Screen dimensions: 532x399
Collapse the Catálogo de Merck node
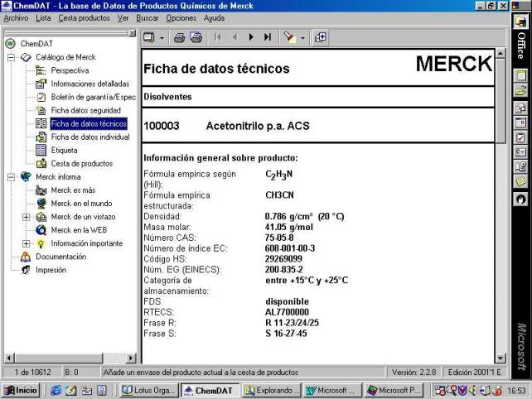[x=12, y=57]
